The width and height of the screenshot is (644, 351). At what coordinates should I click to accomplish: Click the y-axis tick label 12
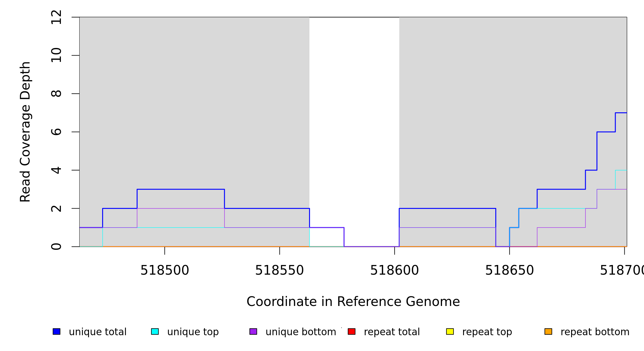click(56, 17)
